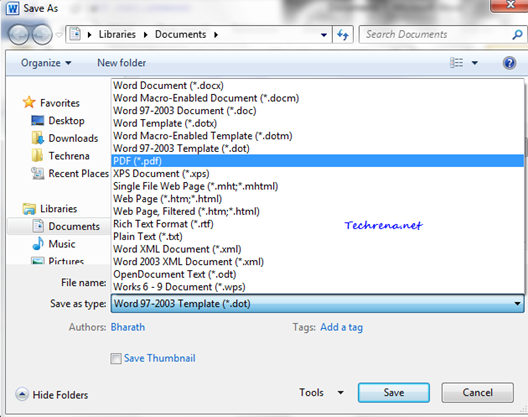
Task: Click the author name Bharath
Action: point(128,327)
